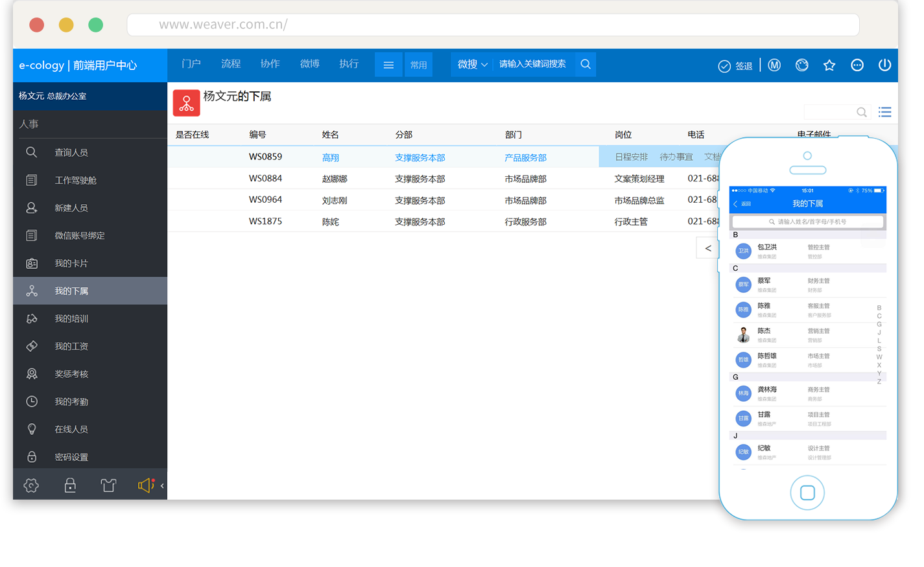Viewport: 924px width, 567px height.
Task: Open the 流程 top menu
Action: click(231, 64)
